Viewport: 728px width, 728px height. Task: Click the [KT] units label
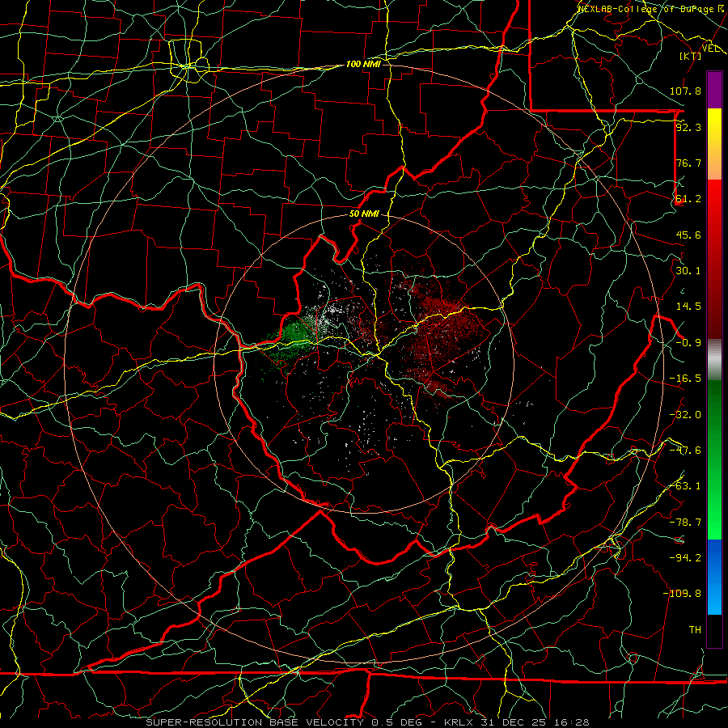tap(691, 56)
